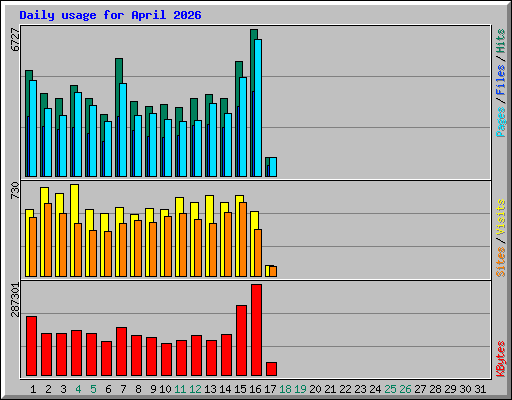Image resolution: width=512 pixels, height=400 pixels.
Task: Click the 'Daily usage for April 2026' title
Action: tap(110, 15)
